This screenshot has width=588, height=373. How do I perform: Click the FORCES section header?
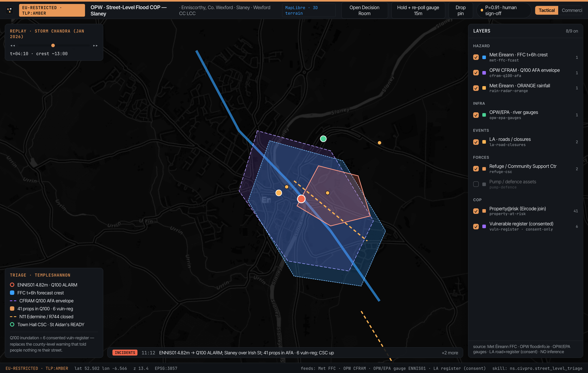pyautogui.click(x=481, y=157)
